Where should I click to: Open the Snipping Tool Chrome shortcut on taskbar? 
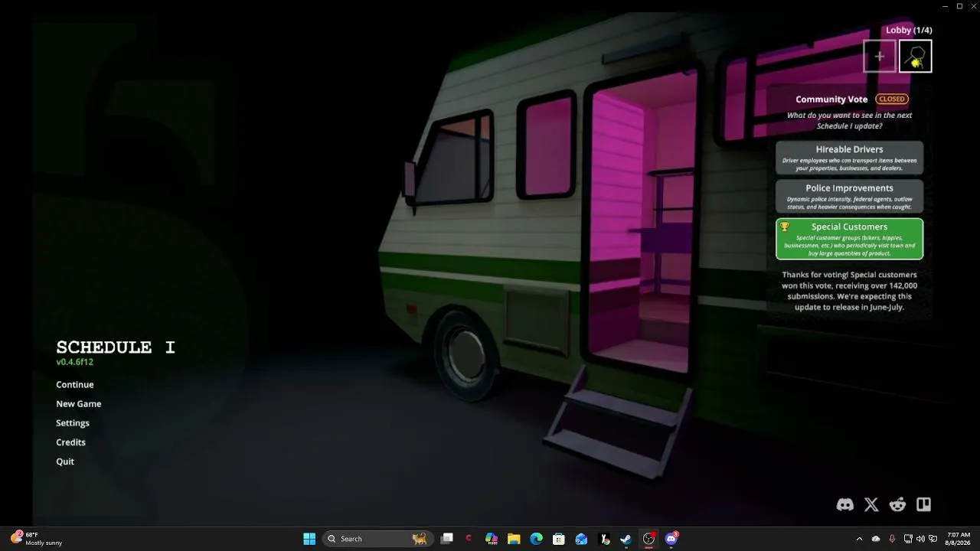click(604, 539)
